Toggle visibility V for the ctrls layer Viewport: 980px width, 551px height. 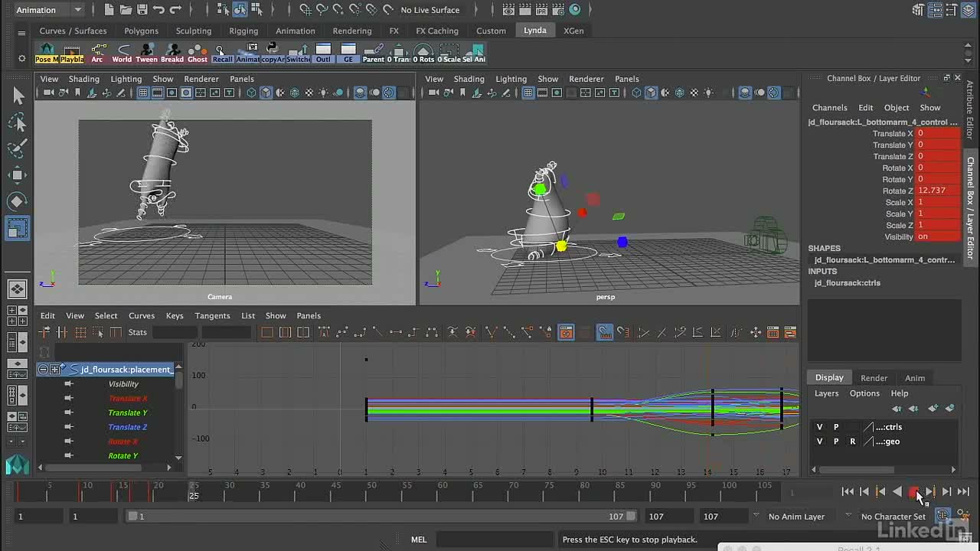pos(819,427)
